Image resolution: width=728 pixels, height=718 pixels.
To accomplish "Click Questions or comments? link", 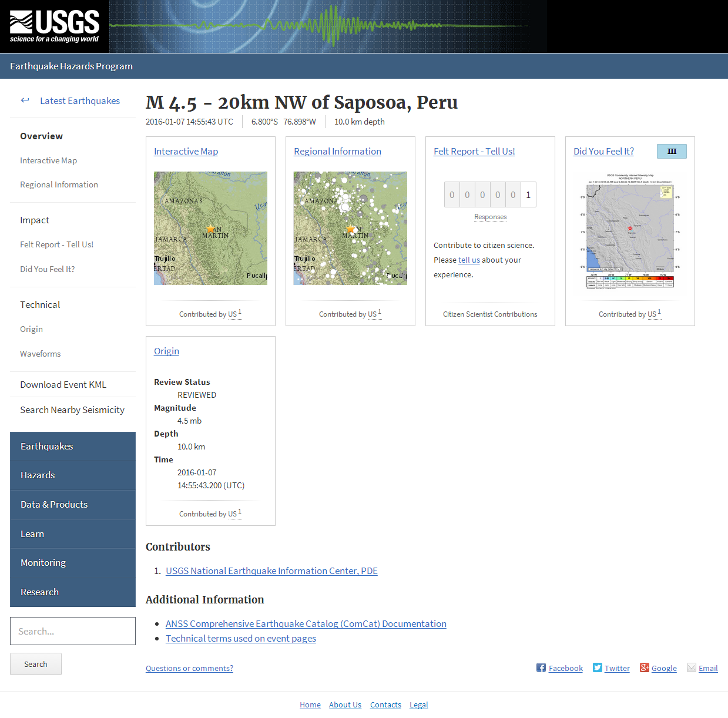I will coord(189,668).
